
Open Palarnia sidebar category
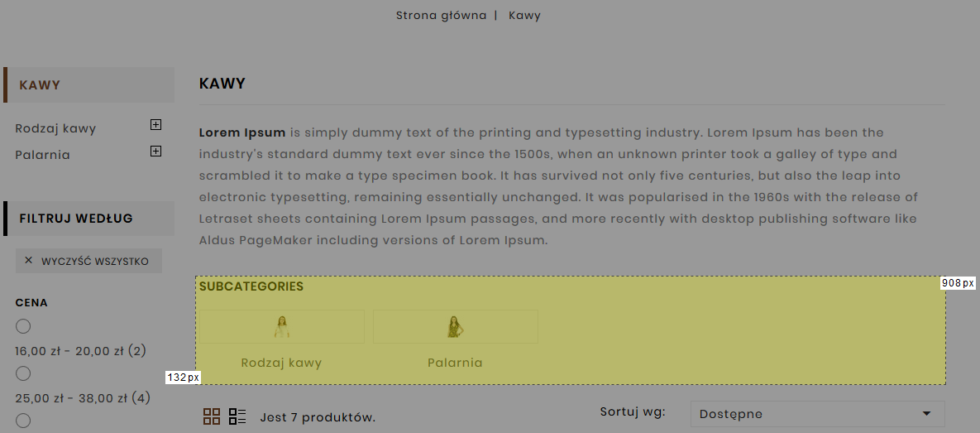tap(42, 155)
